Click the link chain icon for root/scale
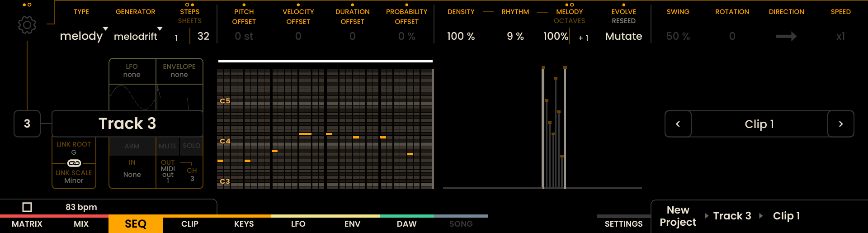The image size is (868, 233). pyautogui.click(x=74, y=163)
